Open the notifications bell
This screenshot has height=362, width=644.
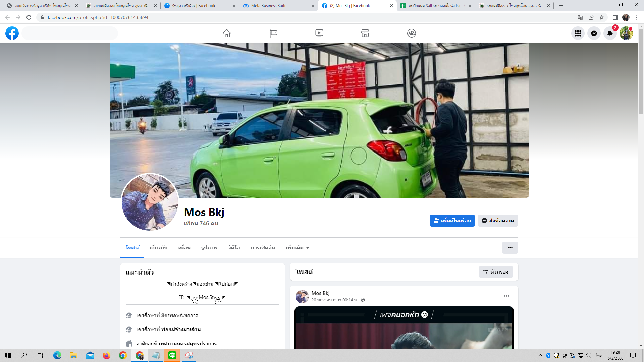coord(610,33)
